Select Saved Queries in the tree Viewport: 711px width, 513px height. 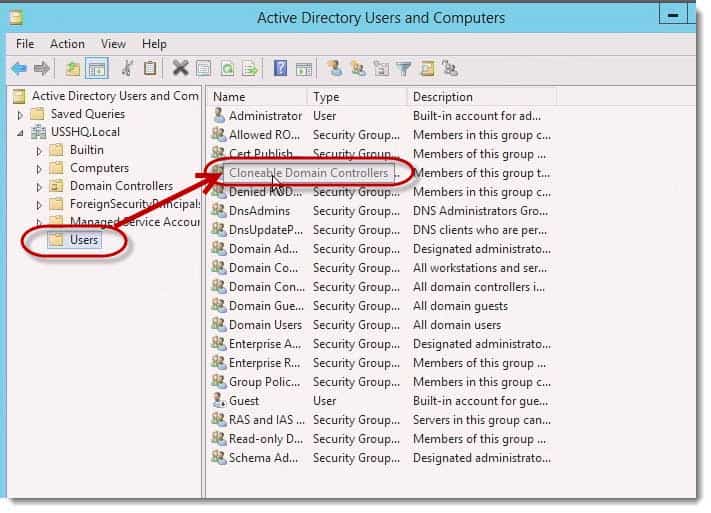click(88, 114)
